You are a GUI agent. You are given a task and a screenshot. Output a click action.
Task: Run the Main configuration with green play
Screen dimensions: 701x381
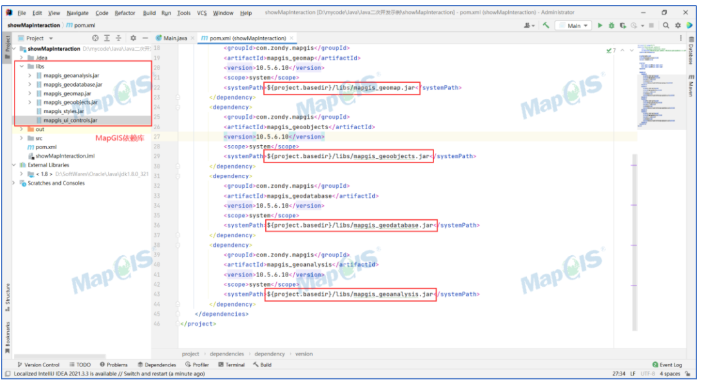pos(600,25)
